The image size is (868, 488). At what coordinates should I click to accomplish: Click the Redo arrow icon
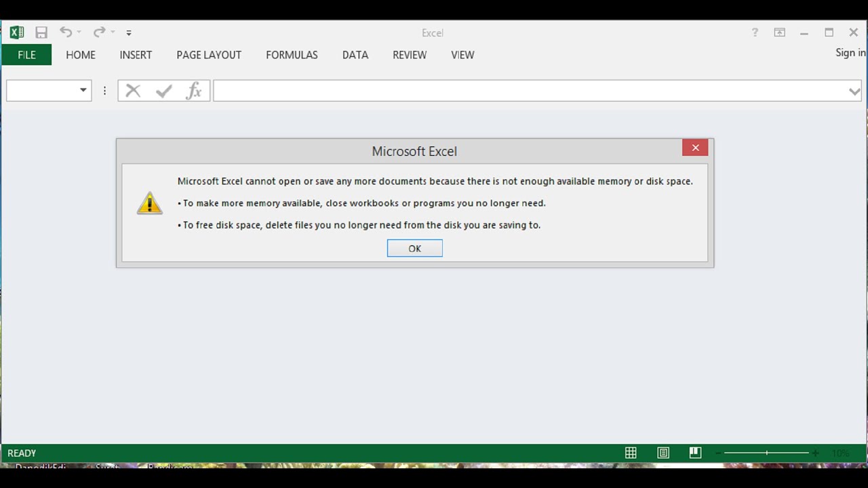[x=99, y=32]
